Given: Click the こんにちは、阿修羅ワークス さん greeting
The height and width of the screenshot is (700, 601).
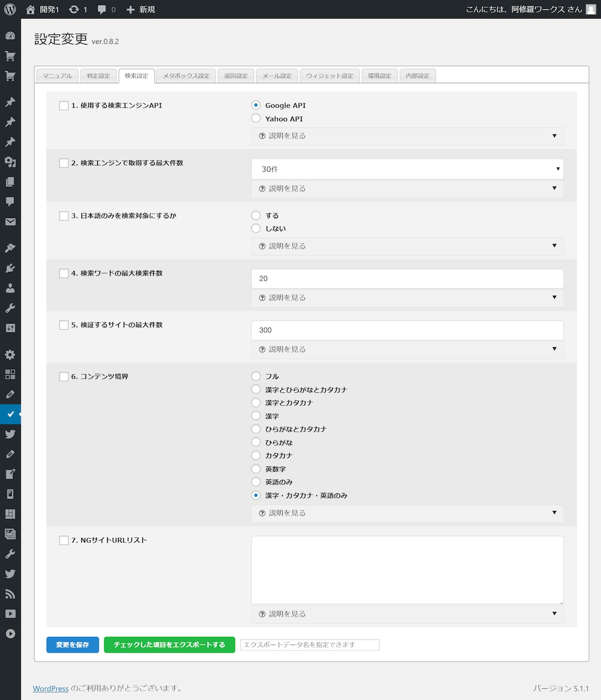Looking at the screenshot, I should click(524, 10).
